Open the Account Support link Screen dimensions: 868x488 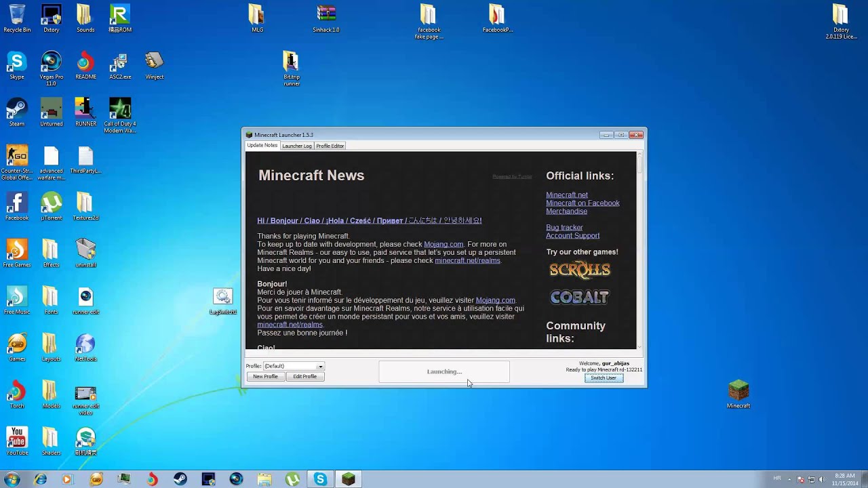tap(572, 236)
